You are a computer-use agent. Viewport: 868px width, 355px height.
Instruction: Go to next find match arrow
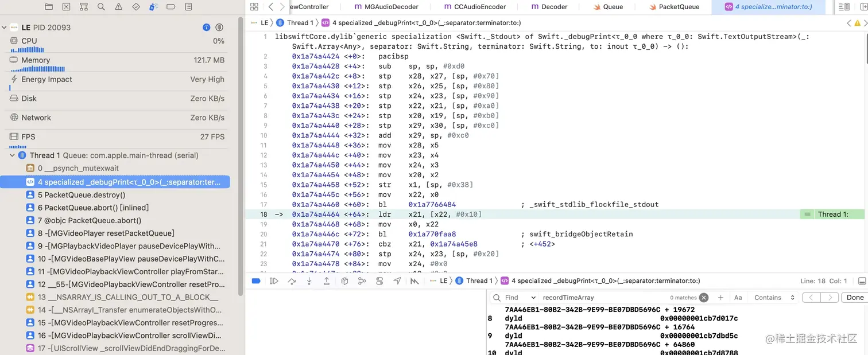829,298
